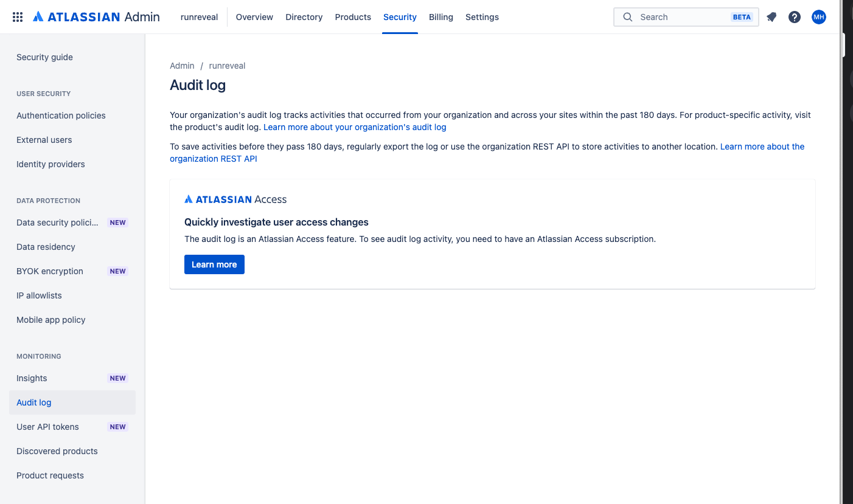Select IP allowlists from the sidebar
The image size is (853, 504).
(x=39, y=295)
